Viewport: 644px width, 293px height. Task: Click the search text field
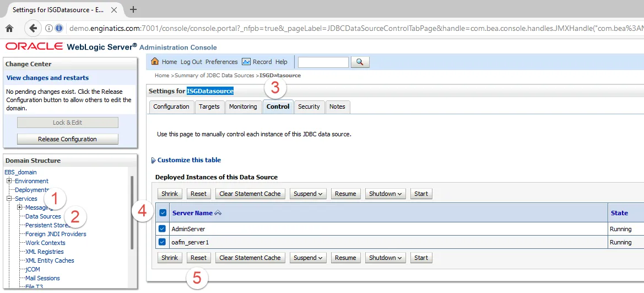click(323, 62)
